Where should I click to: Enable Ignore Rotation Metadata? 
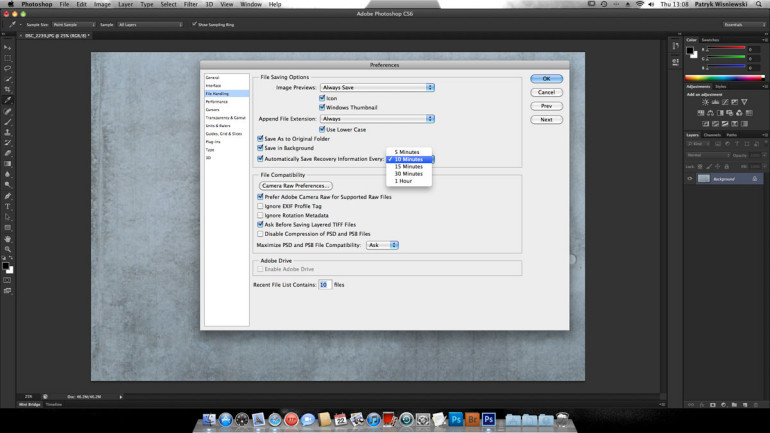[x=260, y=215]
